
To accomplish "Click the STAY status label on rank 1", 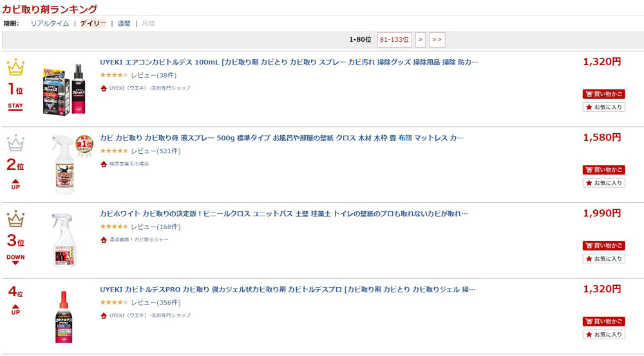I will 15,106.
